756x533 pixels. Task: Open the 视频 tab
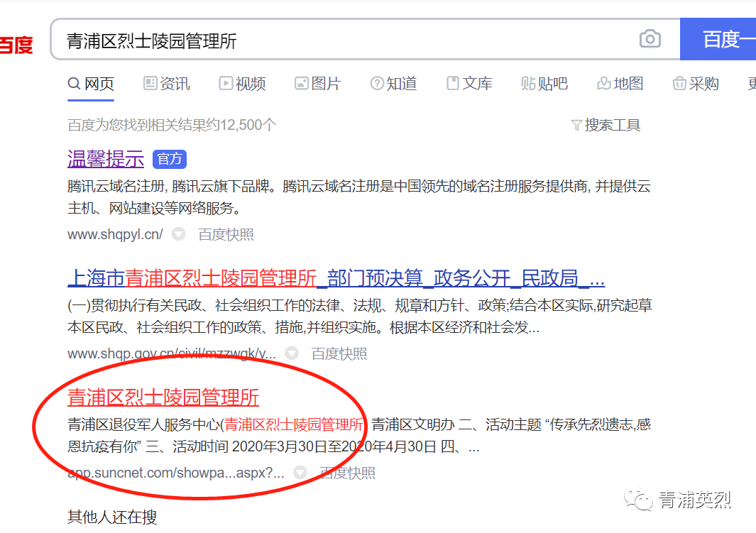coord(242,84)
